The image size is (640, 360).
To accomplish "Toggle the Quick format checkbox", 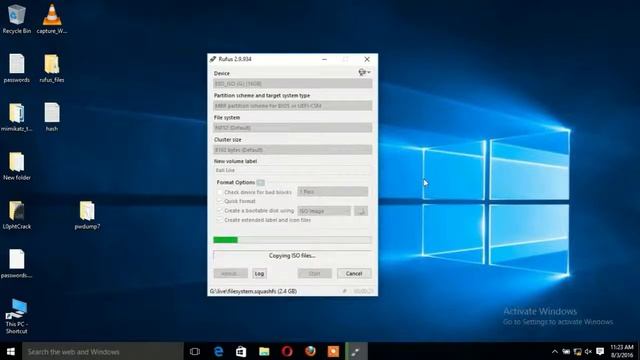I will (220, 201).
